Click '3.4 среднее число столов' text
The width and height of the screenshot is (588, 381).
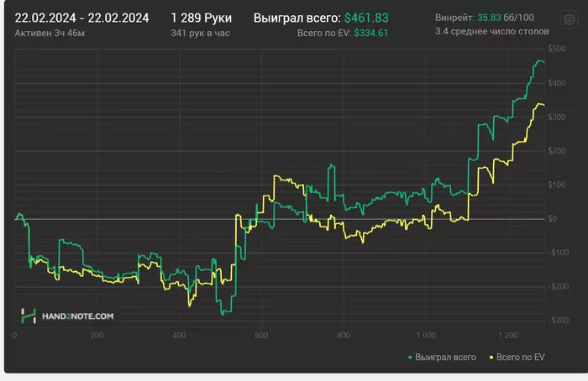(492, 31)
